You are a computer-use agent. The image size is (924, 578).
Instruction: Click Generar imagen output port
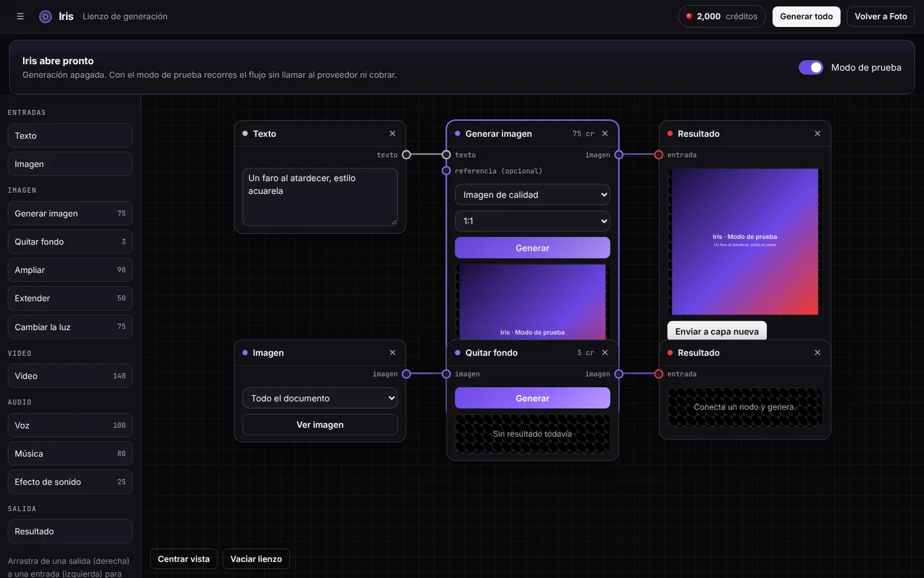[619, 155]
